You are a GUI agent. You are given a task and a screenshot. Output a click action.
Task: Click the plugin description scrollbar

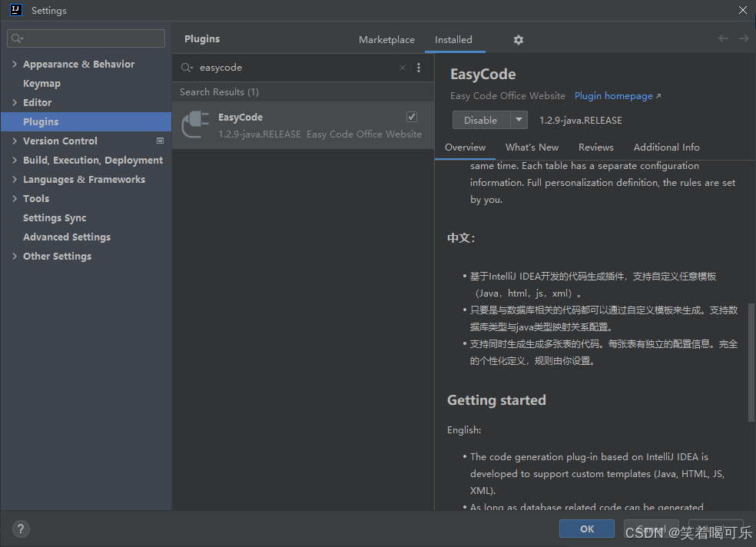click(751, 363)
